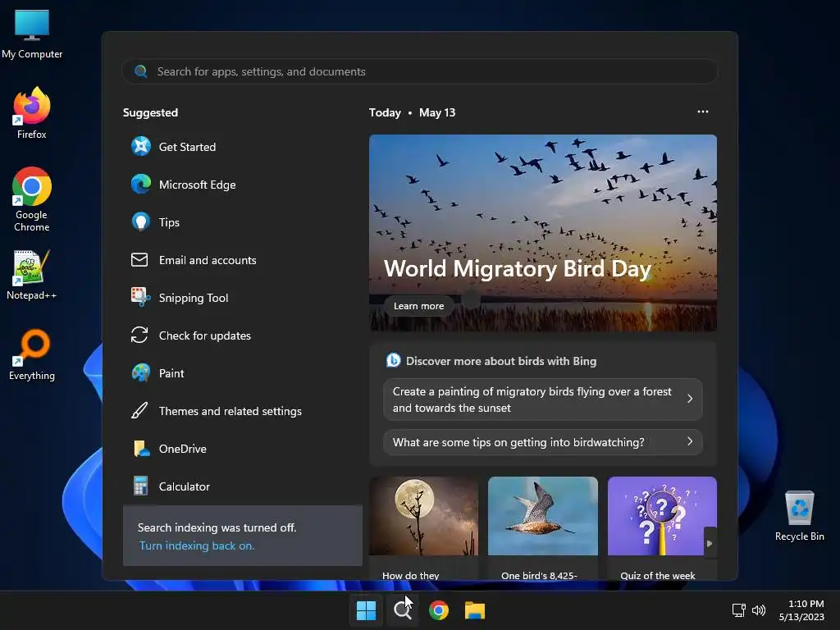This screenshot has height=630, width=840.
Task: Open the World Migratory Bird Day image
Action: point(543,232)
